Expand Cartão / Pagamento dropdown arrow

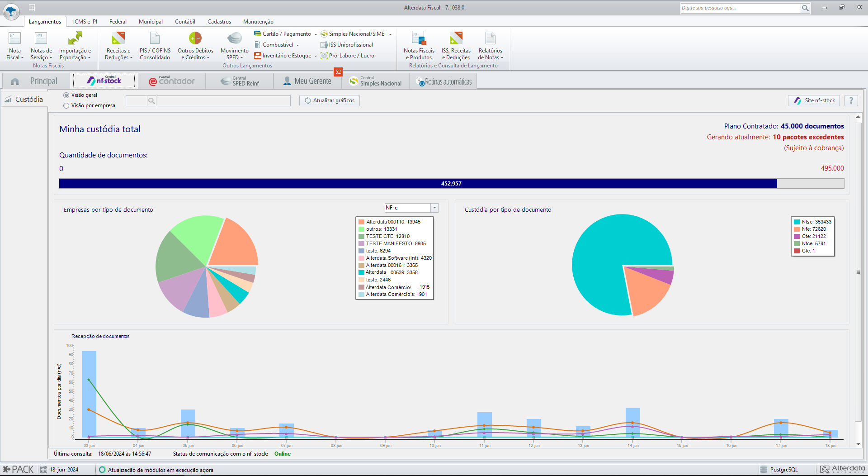pyautogui.click(x=316, y=34)
